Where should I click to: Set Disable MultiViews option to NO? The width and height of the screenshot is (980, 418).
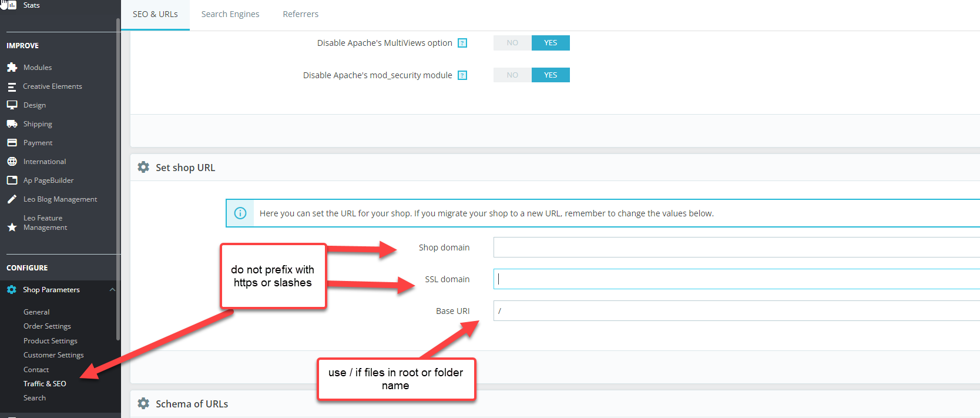tap(512, 43)
